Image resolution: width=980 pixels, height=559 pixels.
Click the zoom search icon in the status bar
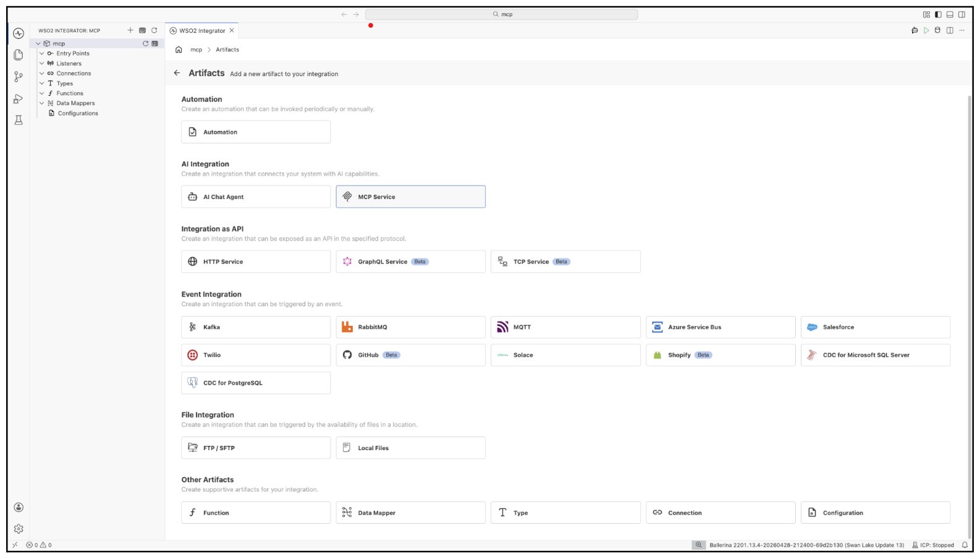point(698,545)
